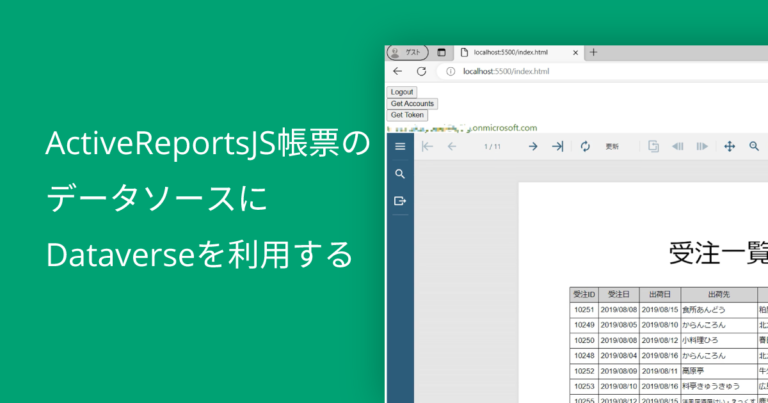Click history forward icon in viewer toolbar

(702, 146)
